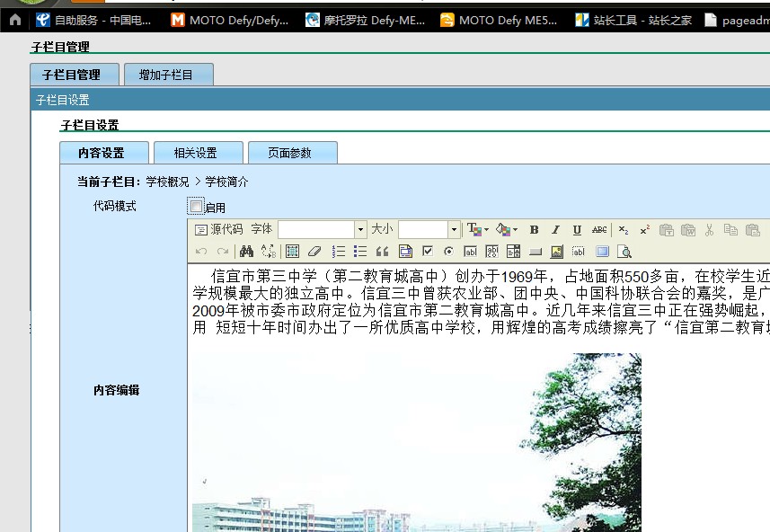Click the Remove Format eraser icon

click(x=314, y=252)
